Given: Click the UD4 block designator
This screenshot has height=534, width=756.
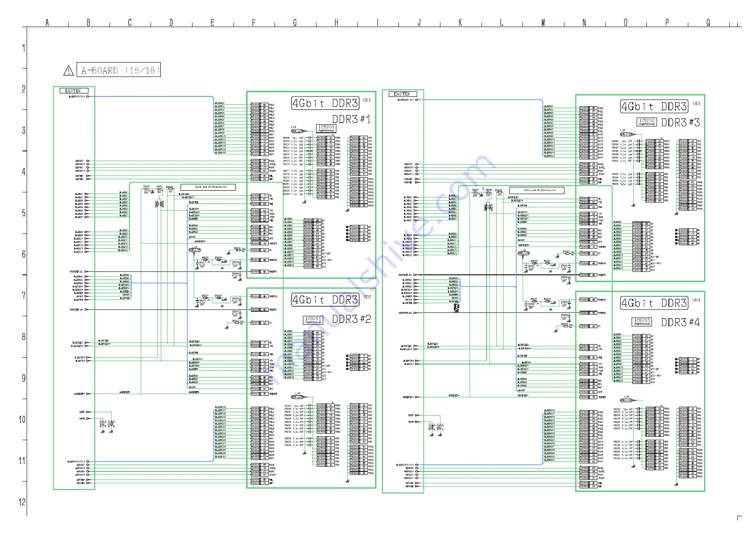Looking at the screenshot, I should (696, 300).
